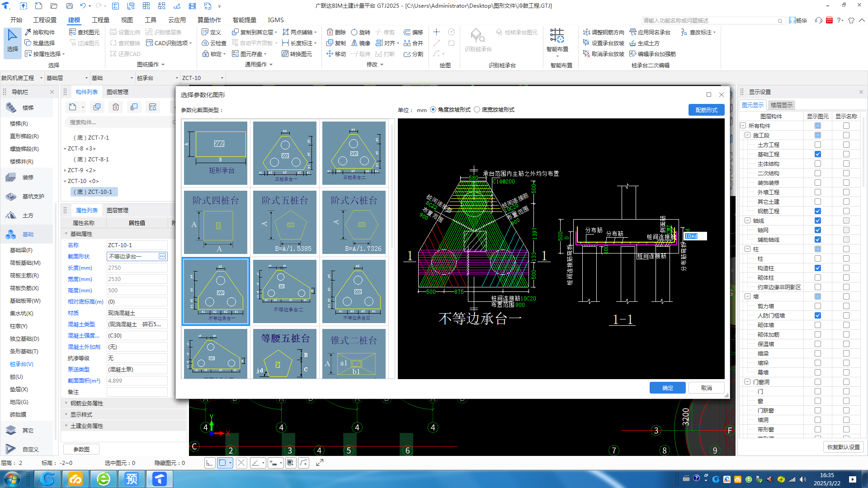The image size is (868, 488).
Task: Click the undo arrow in title bar
Action: pos(83,6)
